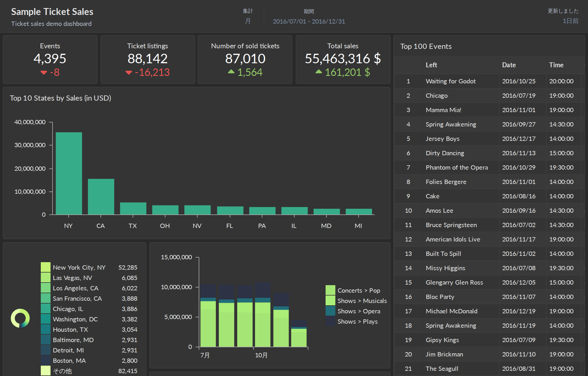Screen dimensions: 588x376
Task: Click the green up arrow beside 161,201 $
Action: [319, 72]
